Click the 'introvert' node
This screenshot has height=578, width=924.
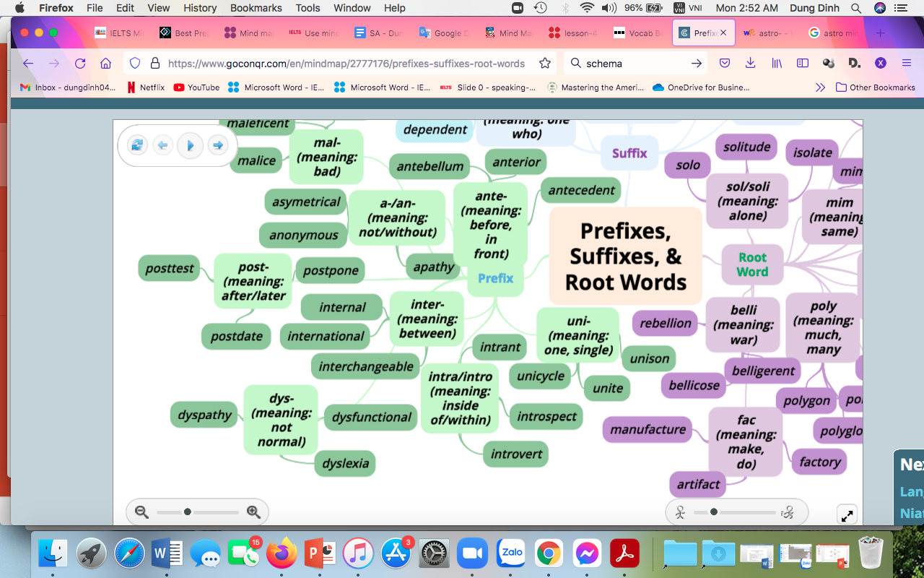coord(516,454)
